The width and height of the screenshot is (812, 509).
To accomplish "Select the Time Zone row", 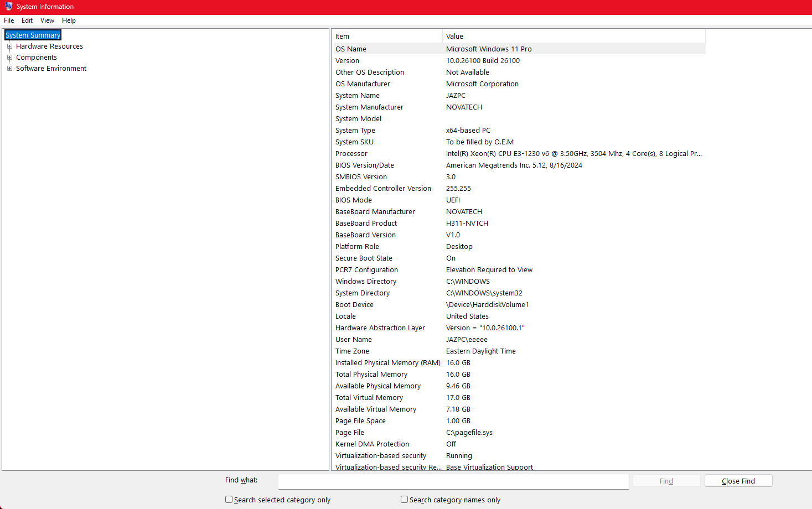I will coord(520,351).
